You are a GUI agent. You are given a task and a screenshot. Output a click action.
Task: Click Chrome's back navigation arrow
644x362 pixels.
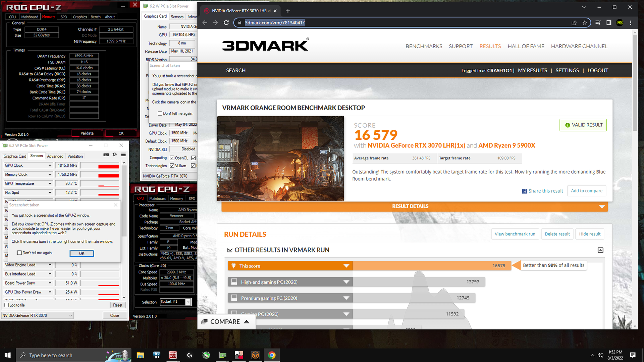click(x=205, y=23)
